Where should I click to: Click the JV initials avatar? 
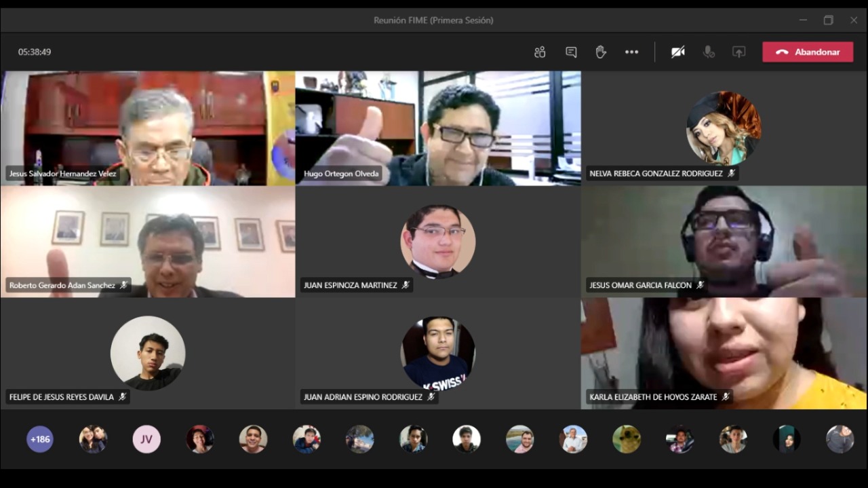pos(146,439)
